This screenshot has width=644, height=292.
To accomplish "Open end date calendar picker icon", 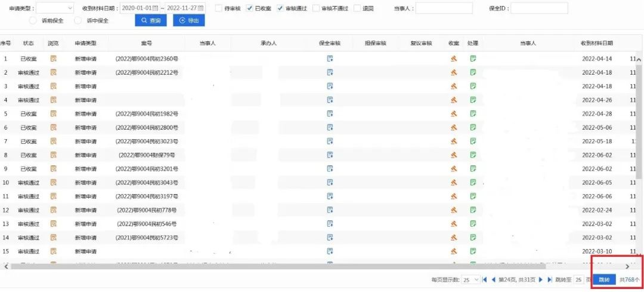I will (x=200, y=8).
